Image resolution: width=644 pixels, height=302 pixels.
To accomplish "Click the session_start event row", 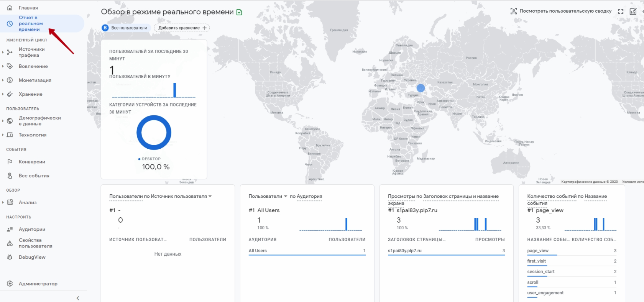I will [572, 272].
